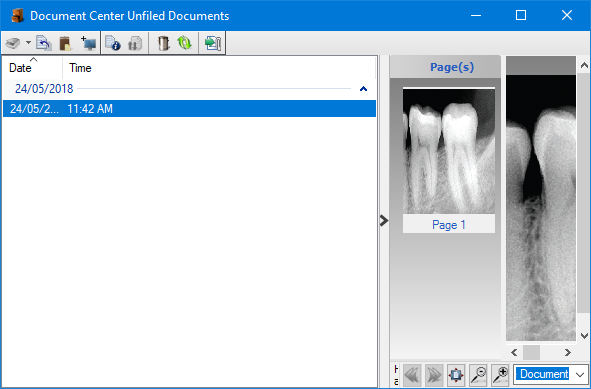This screenshot has height=389, width=591.
Task: Sort the list by the Date column
Action: pyautogui.click(x=32, y=67)
